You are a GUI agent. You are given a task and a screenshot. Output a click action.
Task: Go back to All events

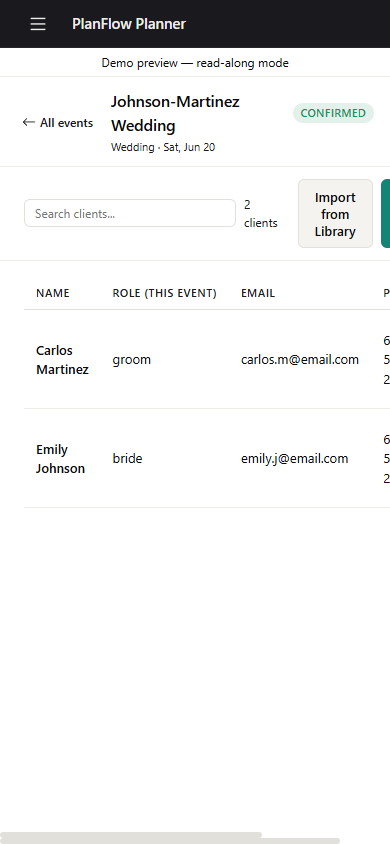(58, 123)
